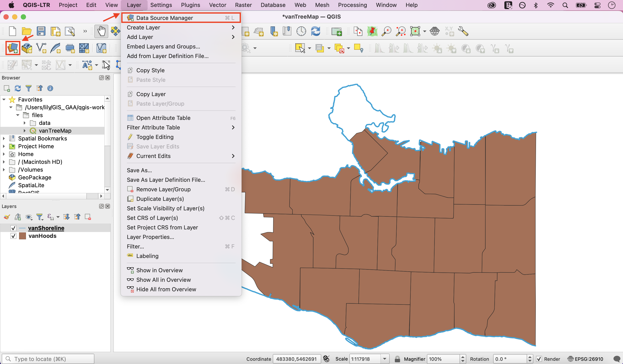This screenshot has height=364, width=623.
Task: Click the Refresh map canvas icon
Action: (316, 31)
